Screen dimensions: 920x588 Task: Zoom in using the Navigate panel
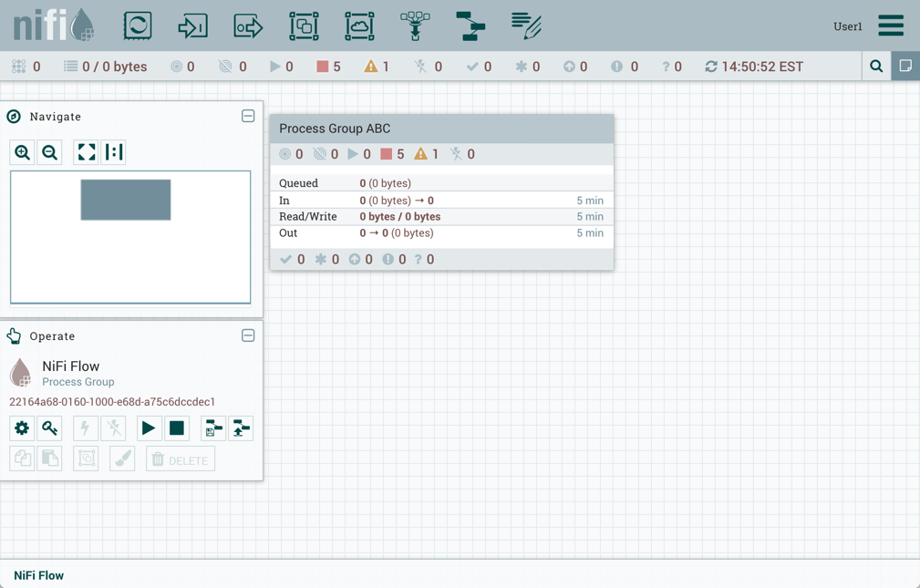[23, 152]
